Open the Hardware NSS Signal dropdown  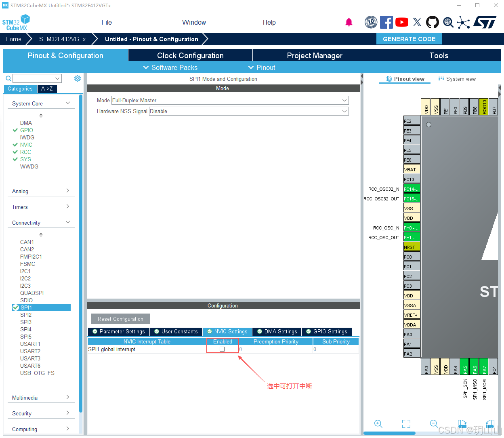(249, 111)
